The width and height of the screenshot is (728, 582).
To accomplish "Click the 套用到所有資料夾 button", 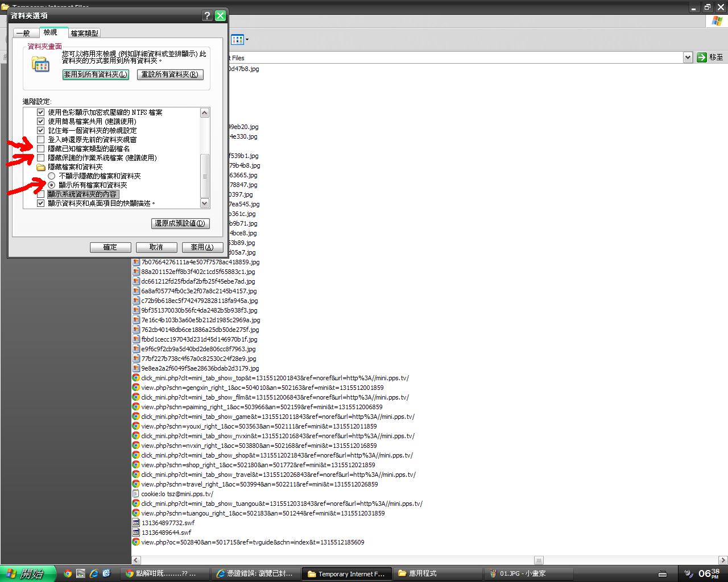I will tap(96, 74).
